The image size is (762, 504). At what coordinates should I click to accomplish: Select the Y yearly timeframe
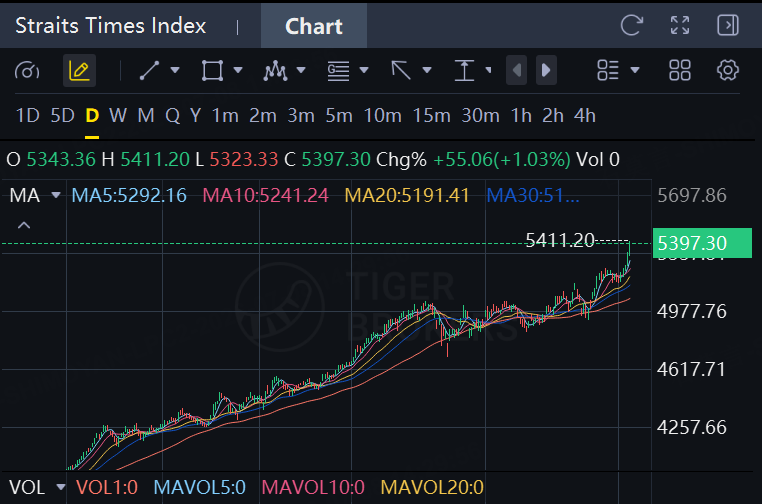point(195,116)
